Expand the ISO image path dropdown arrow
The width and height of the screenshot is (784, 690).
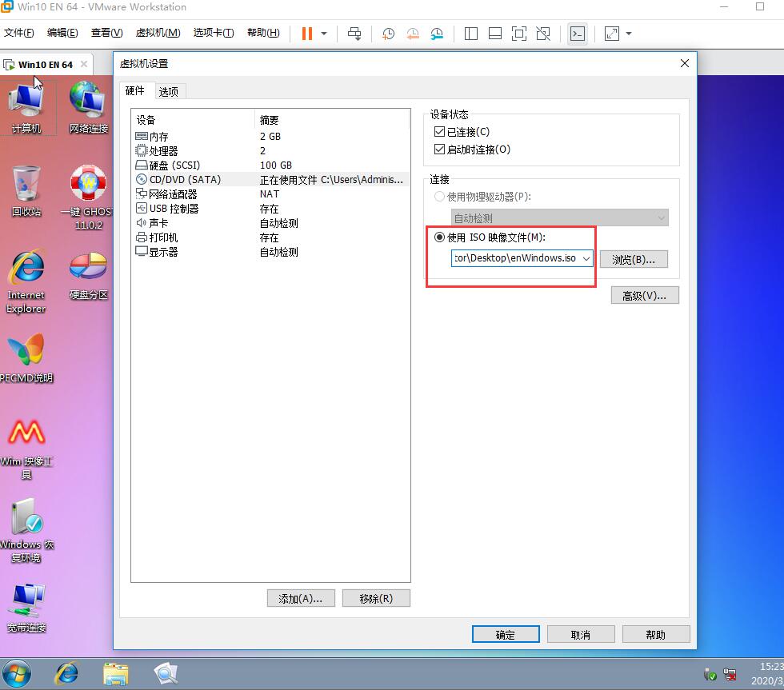coord(586,258)
